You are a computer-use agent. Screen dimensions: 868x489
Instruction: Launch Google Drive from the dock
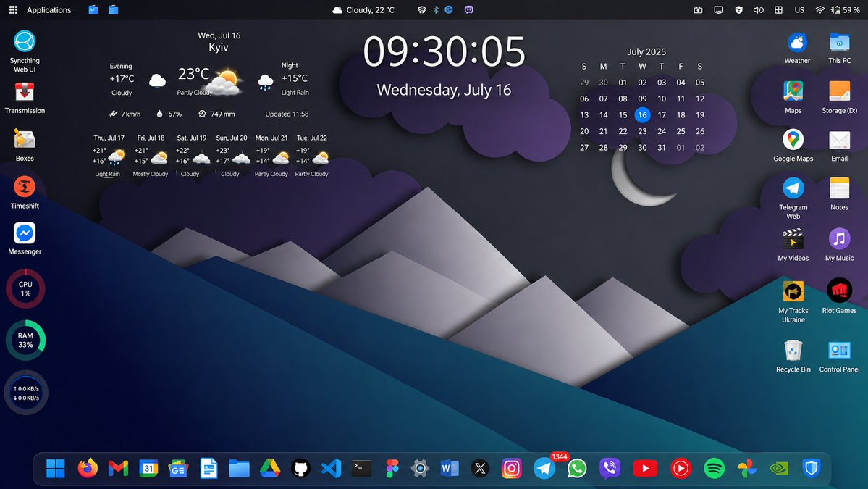[x=269, y=469]
